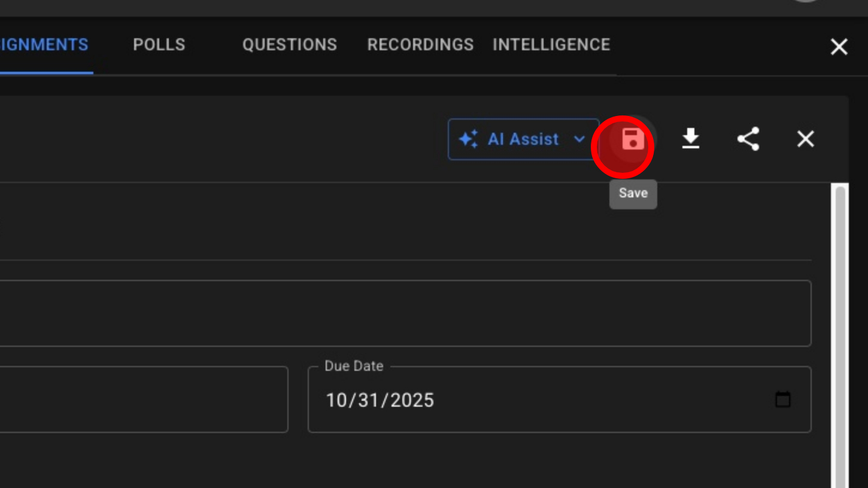The width and height of the screenshot is (868, 488).
Task: Click the vertical scrollbar on the right
Action: click(840, 335)
